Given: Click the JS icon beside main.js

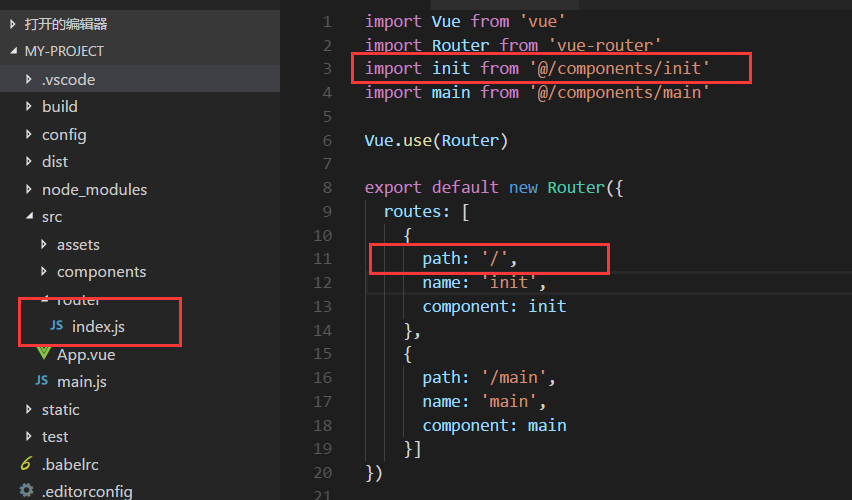Looking at the screenshot, I should click(42, 380).
